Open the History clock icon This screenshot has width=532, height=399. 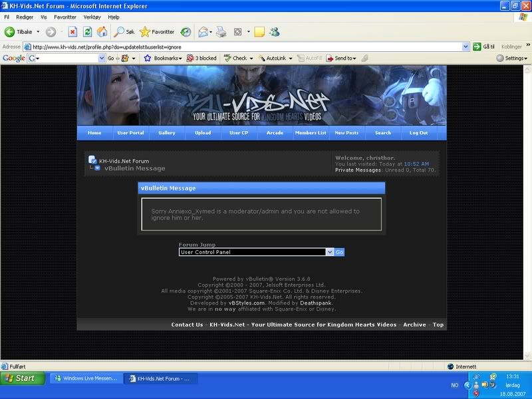[x=186, y=32]
